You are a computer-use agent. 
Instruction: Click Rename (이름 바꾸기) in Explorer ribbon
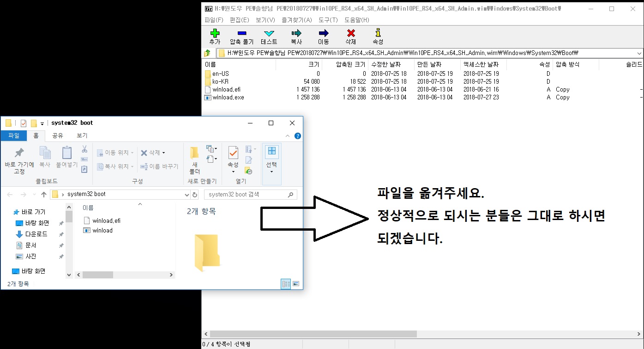coord(159,166)
